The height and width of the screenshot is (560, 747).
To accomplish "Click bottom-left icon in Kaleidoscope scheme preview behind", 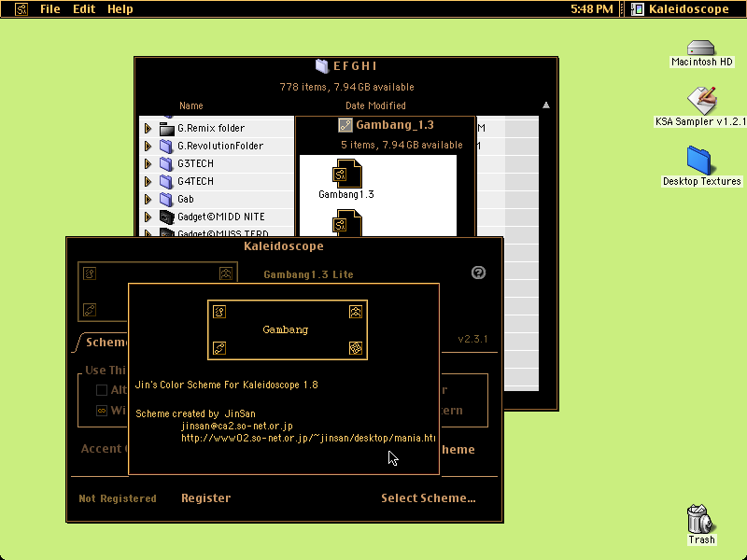I will pos(90,310).
